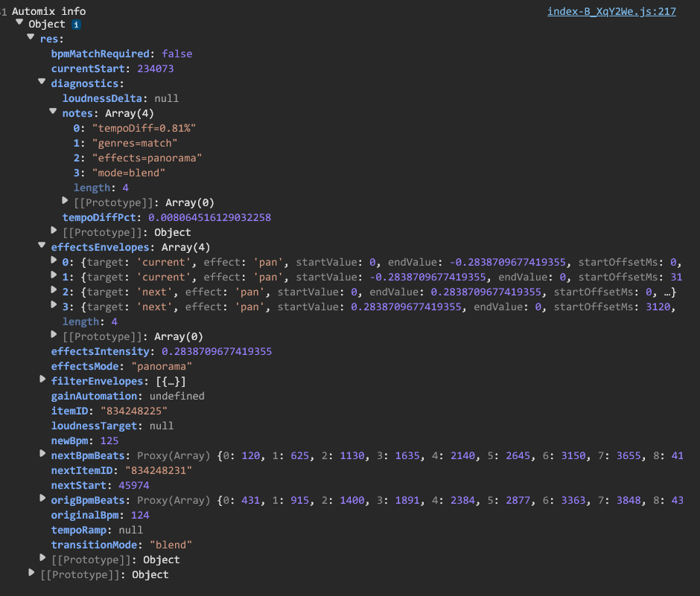700x596 pixels.
Task: Collapse the res property
Action: (31, 37)
